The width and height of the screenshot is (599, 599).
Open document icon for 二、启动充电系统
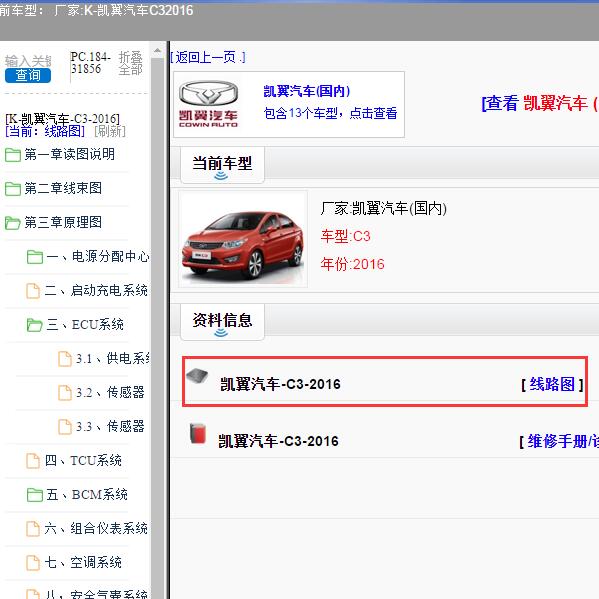[33, 291]
